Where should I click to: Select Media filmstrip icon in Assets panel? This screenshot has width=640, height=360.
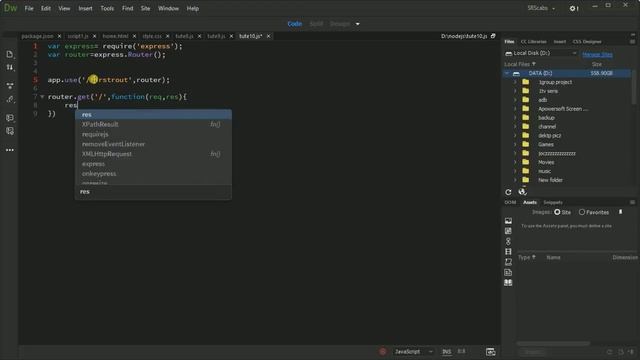[x=508, y=251]
